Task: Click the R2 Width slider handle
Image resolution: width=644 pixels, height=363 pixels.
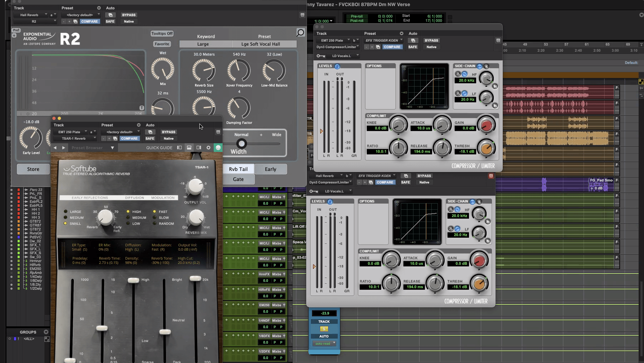Action: click(x=242, y=144)
